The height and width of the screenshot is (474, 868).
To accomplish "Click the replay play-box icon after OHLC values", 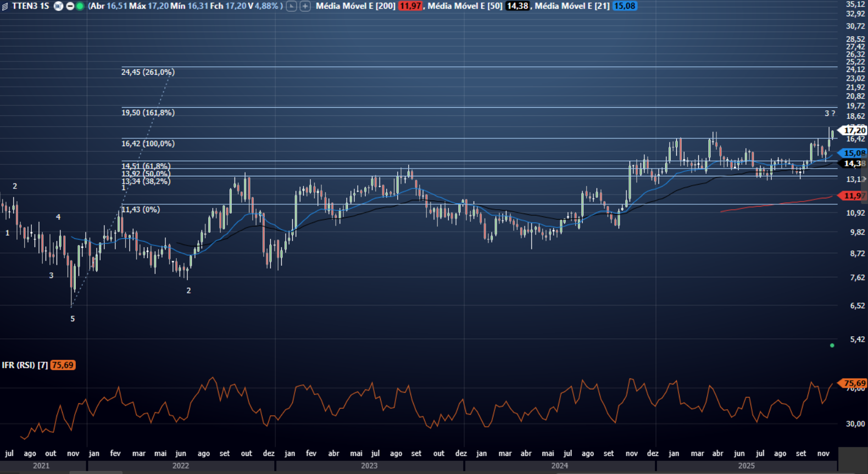I will point(292,6).
